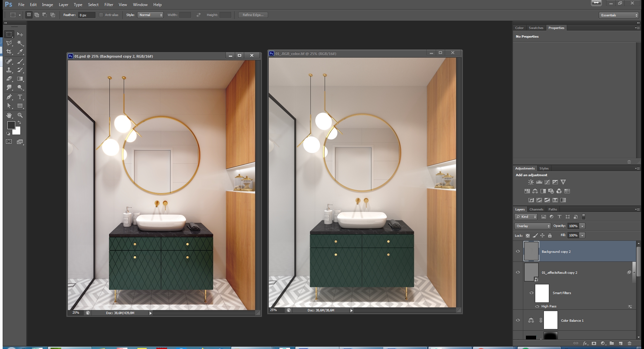Click the Feather input field

pos(86,15)
